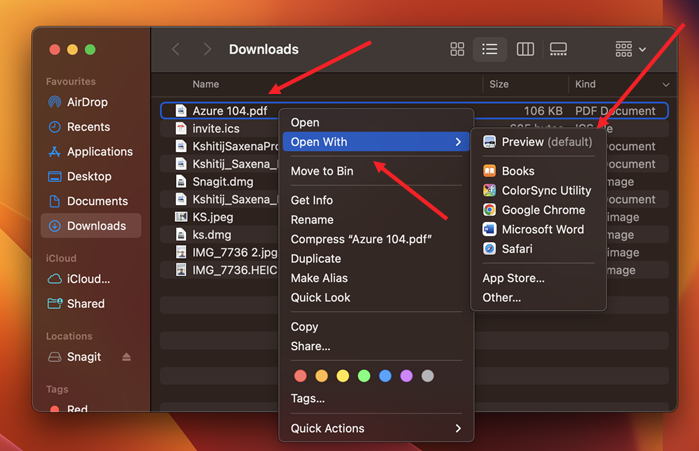Apply the gray tag color
The width and height of the screenshot is (699, 451).
[428, 376]
